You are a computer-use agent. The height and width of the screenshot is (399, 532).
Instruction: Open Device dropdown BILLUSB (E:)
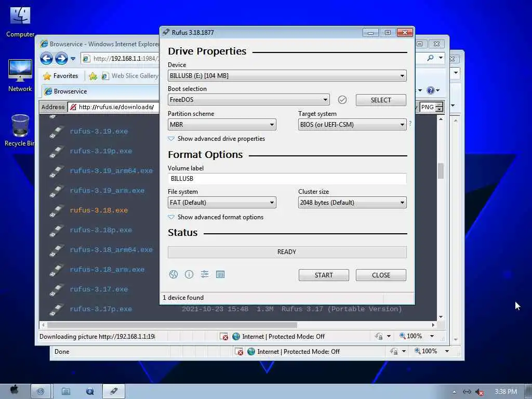point(287,76)
